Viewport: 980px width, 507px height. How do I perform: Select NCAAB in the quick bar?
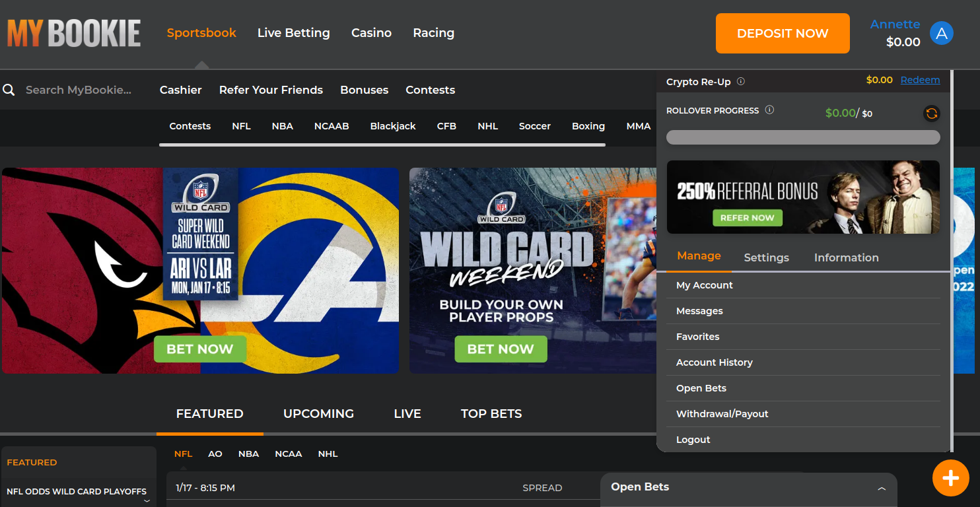[x=332, y=126]
